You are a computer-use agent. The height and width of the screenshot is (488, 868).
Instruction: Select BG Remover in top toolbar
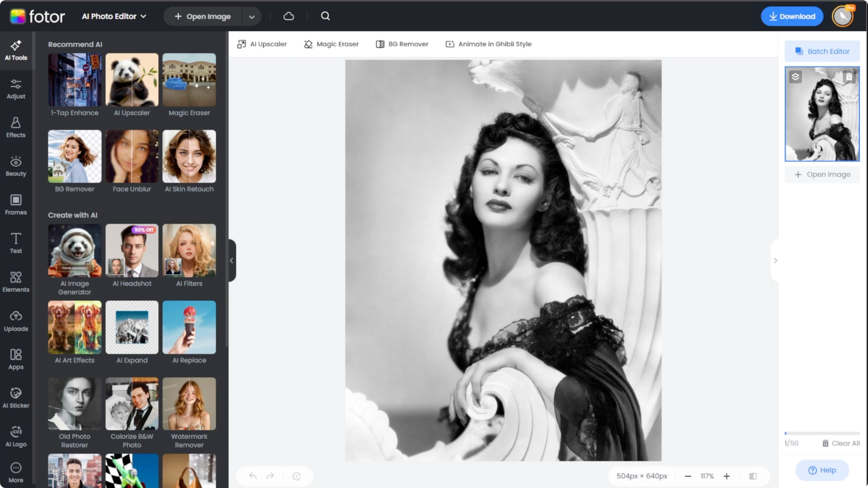[402, 44]
